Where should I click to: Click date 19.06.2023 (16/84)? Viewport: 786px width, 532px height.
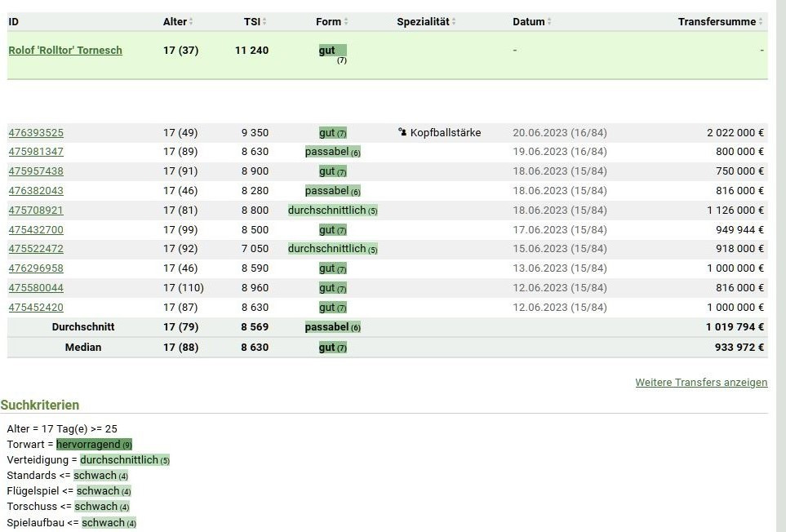coord(559,151)
